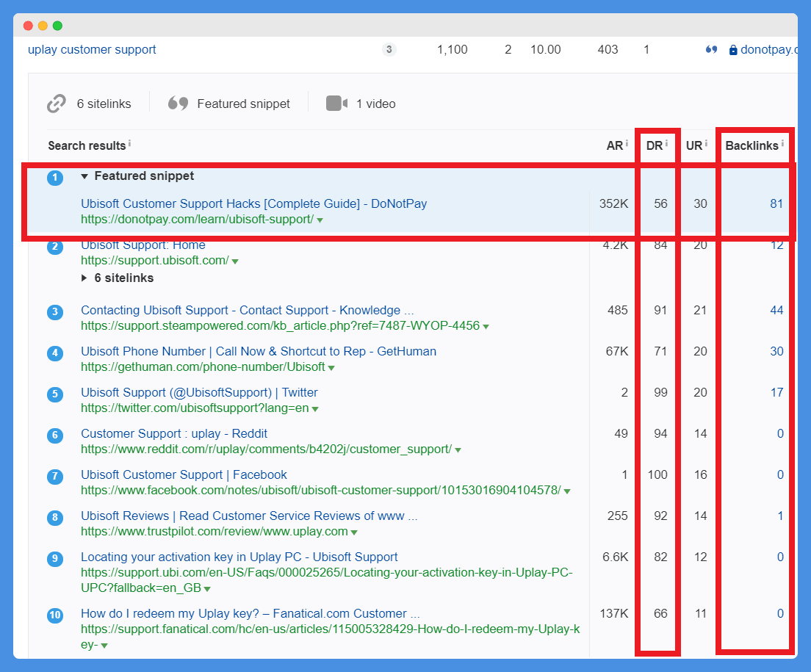The height and width of the screenshot is (672, 811).
Task: Select the '1 video' SERP feature label
Action: (x=376, y=104)
